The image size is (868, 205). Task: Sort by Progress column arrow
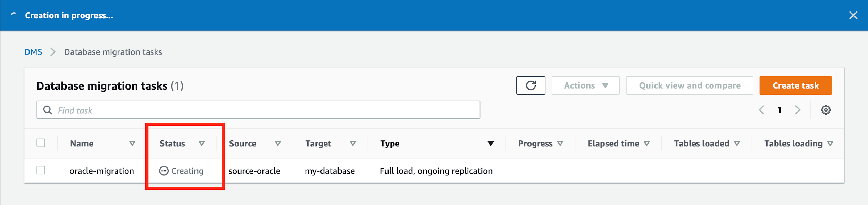pyautogui.click(x=560, y=143)
